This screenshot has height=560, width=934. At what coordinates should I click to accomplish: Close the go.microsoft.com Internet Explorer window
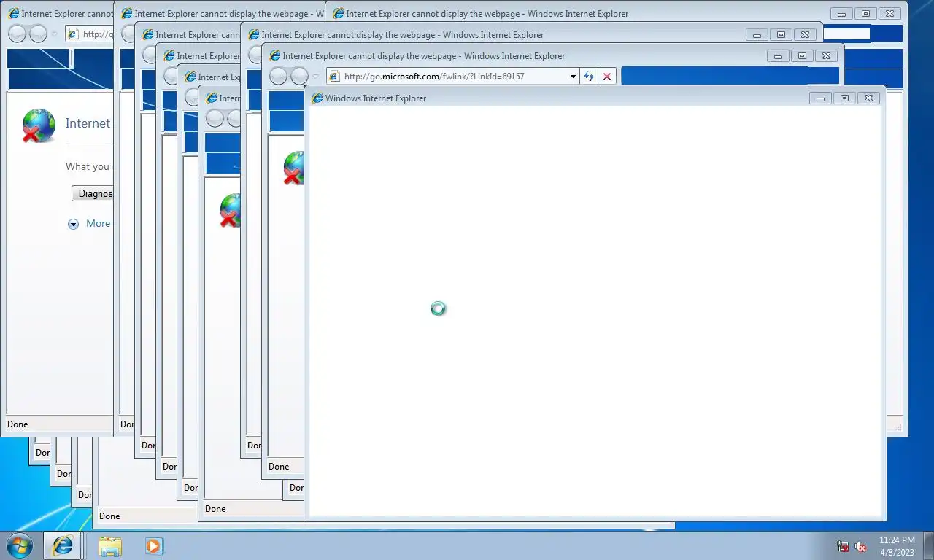[x=826, y=55]
